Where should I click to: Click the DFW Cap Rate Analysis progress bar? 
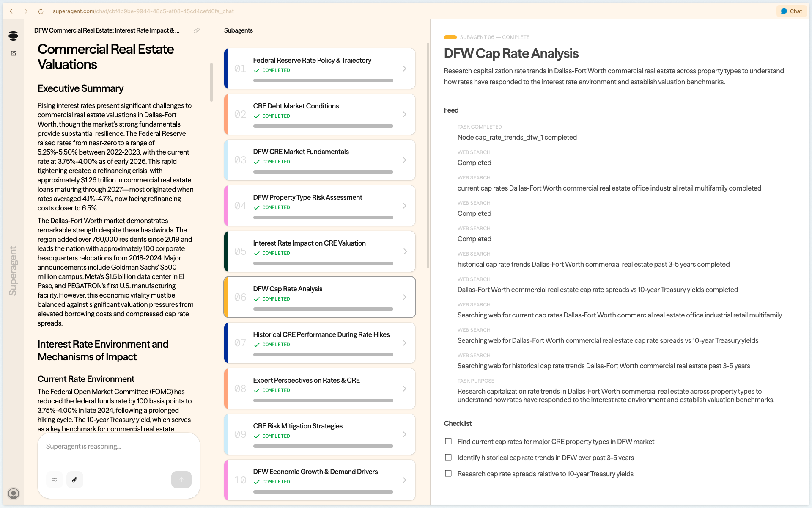tap(323, 309)
